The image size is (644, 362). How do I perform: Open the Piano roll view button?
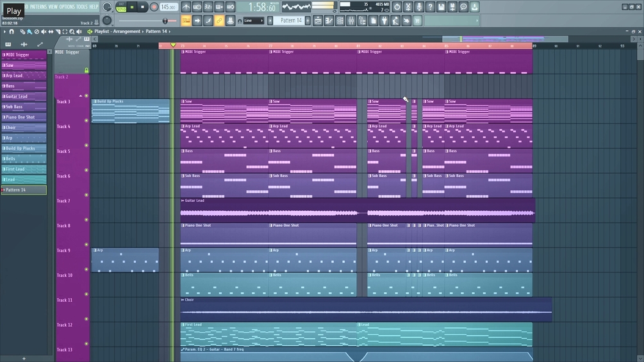tap(329, 21)
